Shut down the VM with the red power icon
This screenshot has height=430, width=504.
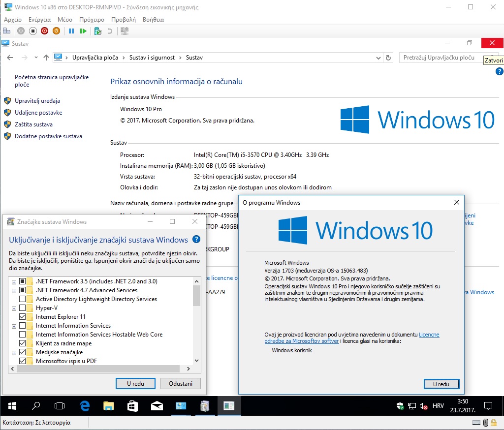pyautogui.click(x=44, y=31)
